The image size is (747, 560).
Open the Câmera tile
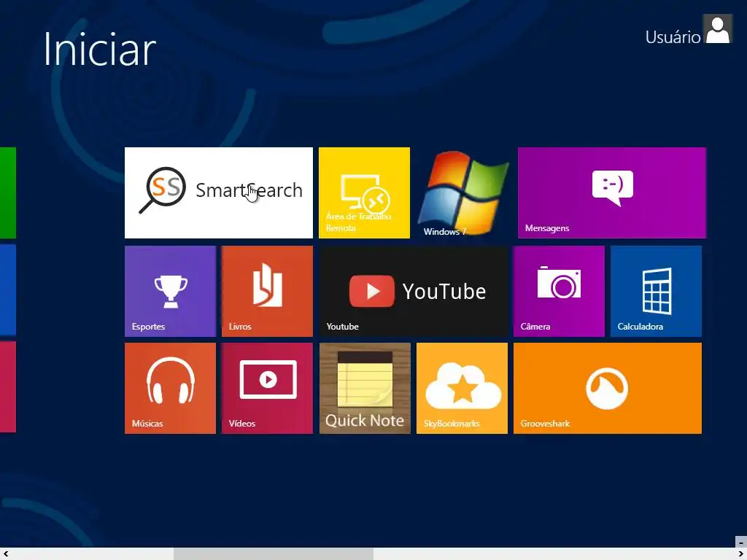(x=559, y=291)
